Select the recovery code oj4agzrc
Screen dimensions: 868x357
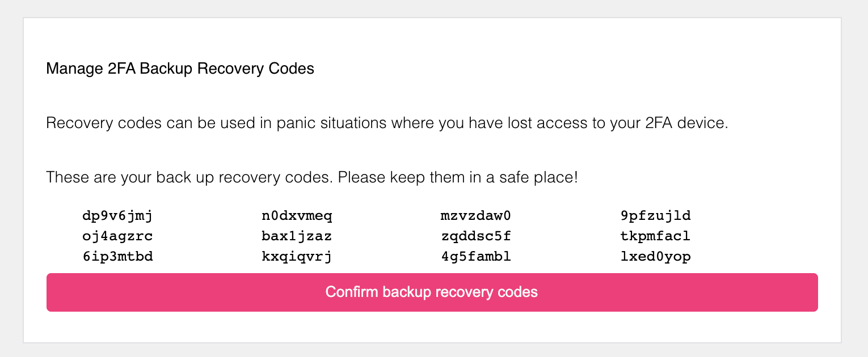pyautogui.click(x=118, y=236)
